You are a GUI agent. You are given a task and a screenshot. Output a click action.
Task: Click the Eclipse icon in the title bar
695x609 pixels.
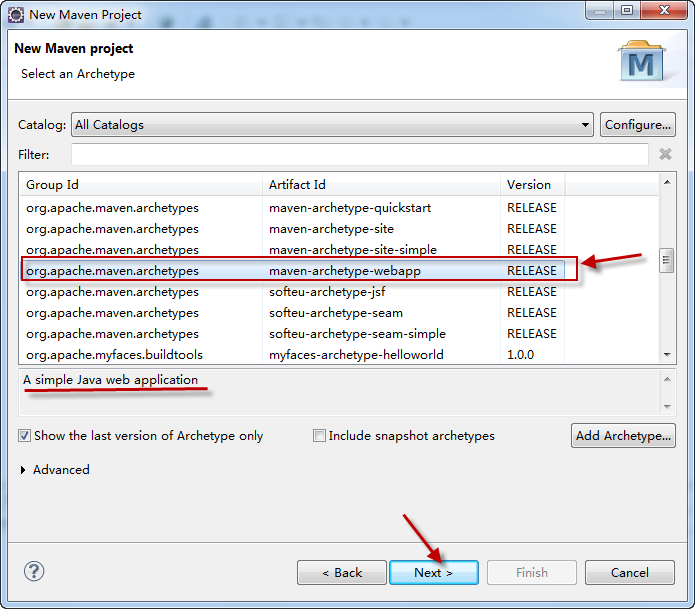pyautogui.click(x=16, y=15)
